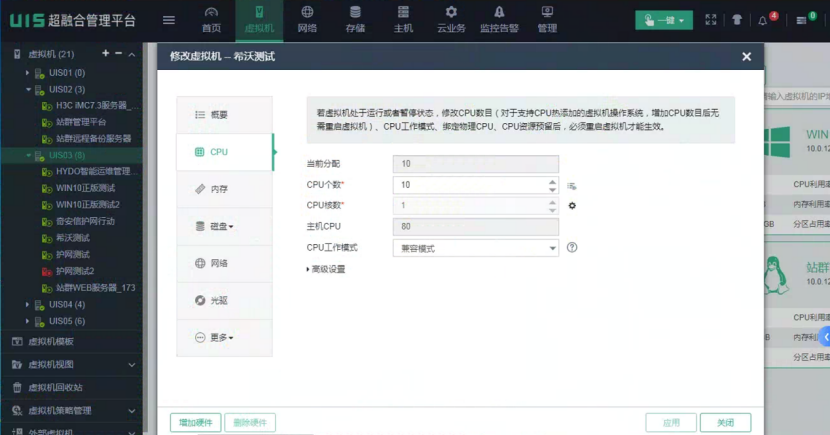Open the 存储 menu in top navigation
830x435 pixels.
coord(355,19)
